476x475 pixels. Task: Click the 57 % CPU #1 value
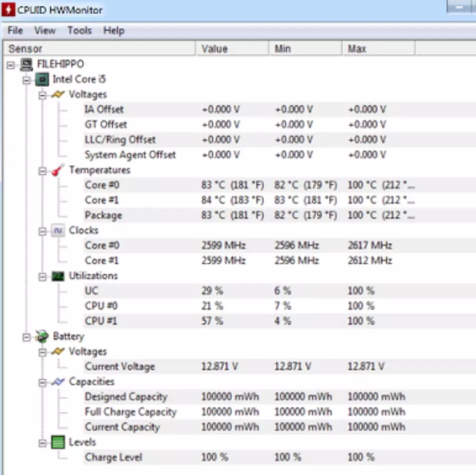pyautogui.click(x=212, y=321)
